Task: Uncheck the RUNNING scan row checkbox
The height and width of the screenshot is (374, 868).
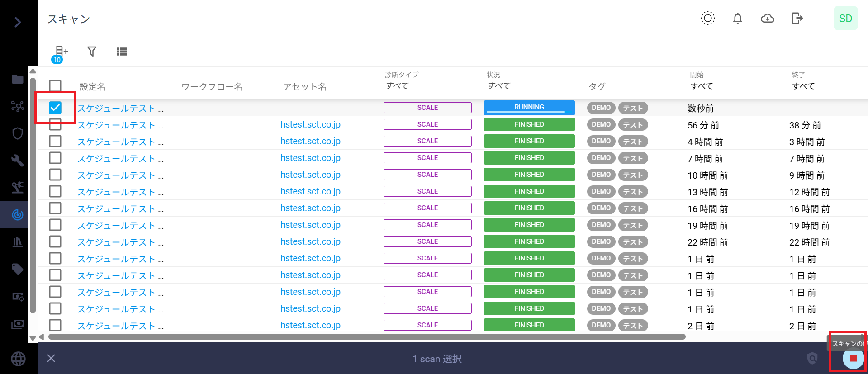Action: (x=55, y=108)
